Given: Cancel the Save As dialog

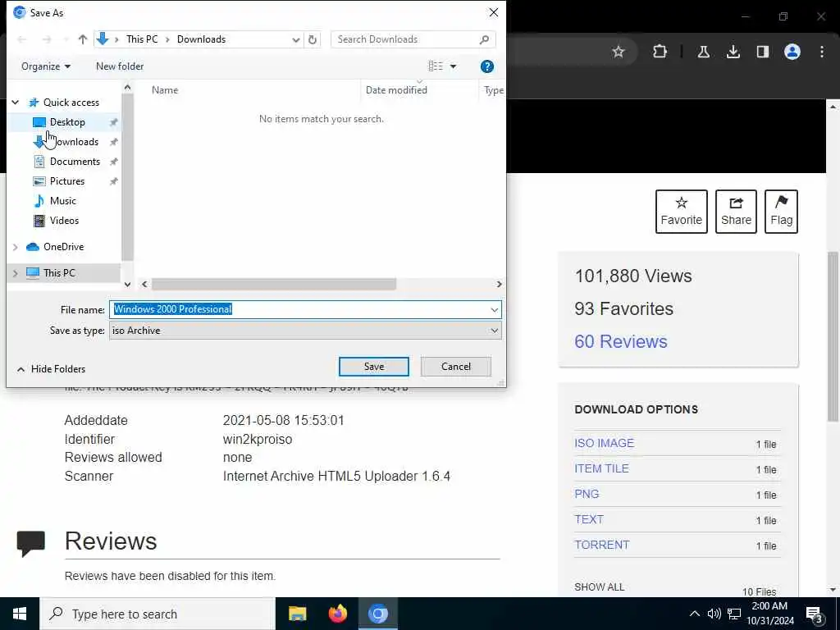Looking at the screenshot, I should (456, 367).
